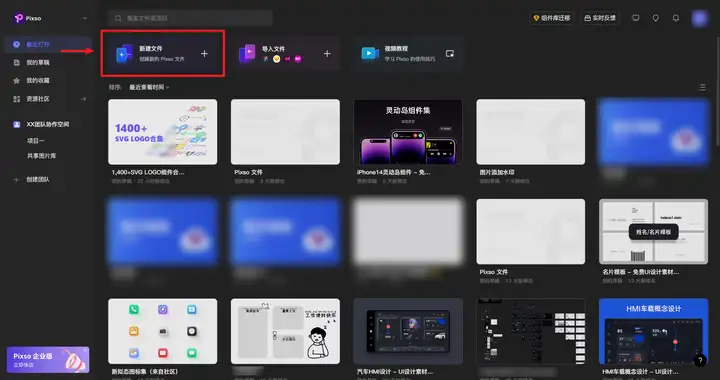This screenshot has height=380, width=720.
Task: Click file name 1,400+SVG LOGO组件合…
Action: coord(148,173)
